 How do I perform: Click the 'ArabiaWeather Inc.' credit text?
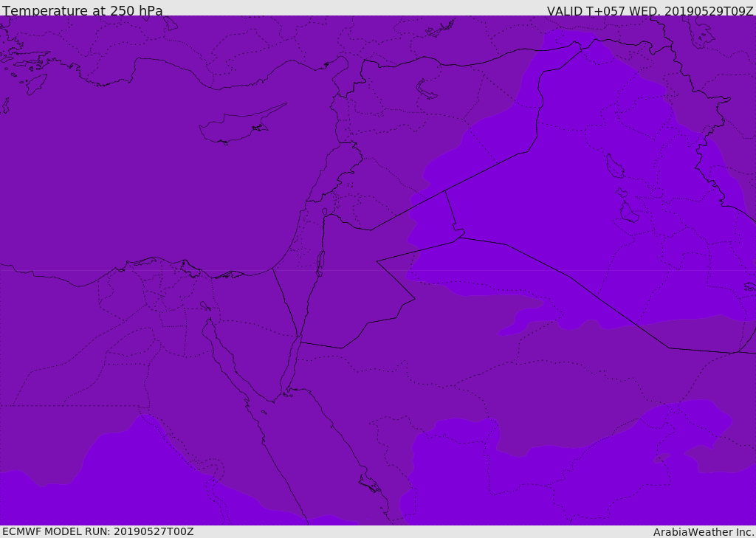click(x=704, y=532)
